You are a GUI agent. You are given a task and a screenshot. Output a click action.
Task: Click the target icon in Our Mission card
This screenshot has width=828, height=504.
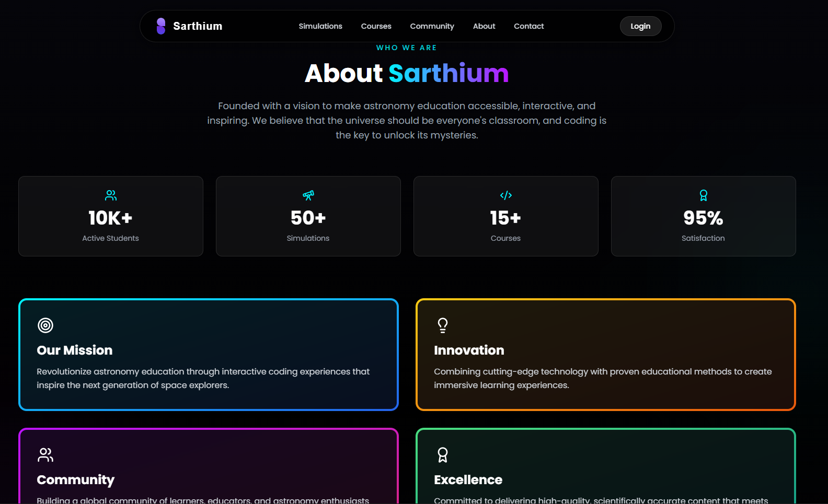tap(45, 325)
